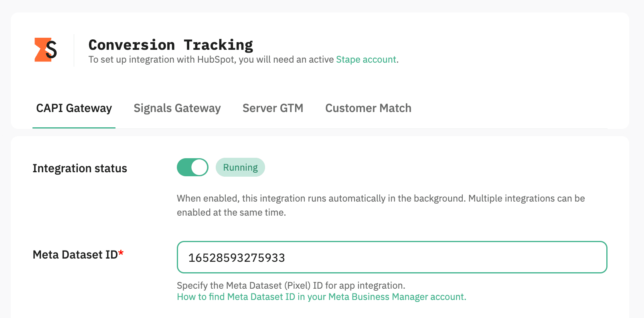
Task: Click the "Specify the Meta Dataset (Pixel) ID" helper text
Action: coord(291,285)
